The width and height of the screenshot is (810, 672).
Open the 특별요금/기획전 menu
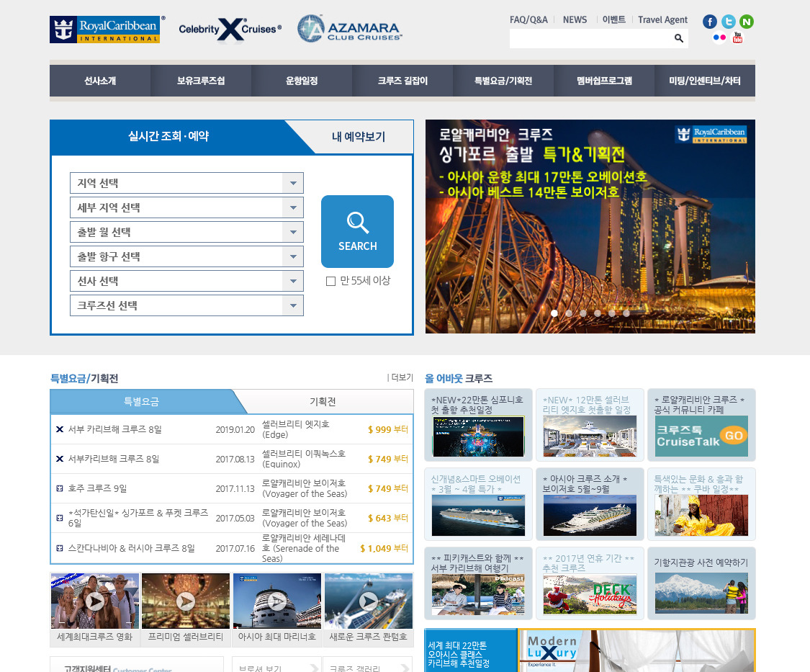pos(503,81)
